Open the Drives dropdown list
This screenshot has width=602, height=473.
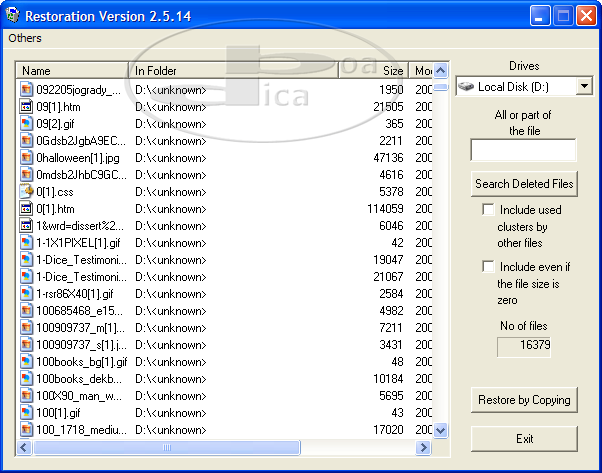tap(583, 87)
